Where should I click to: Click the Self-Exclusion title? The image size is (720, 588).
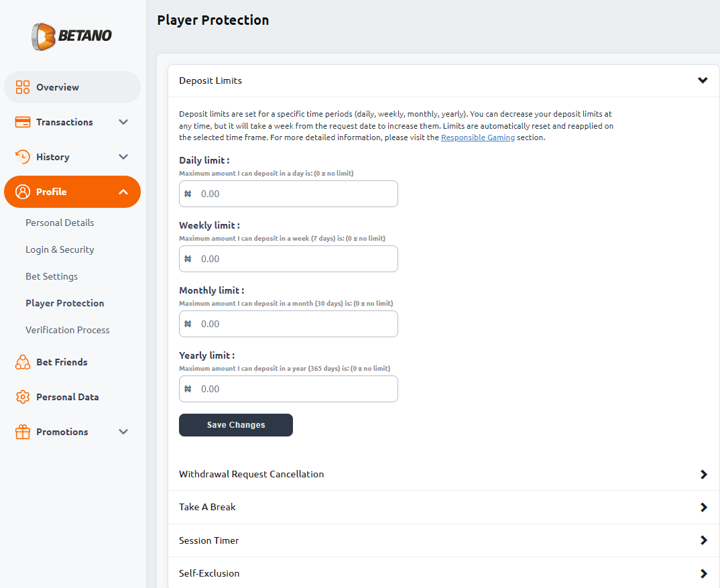point(209,573)
